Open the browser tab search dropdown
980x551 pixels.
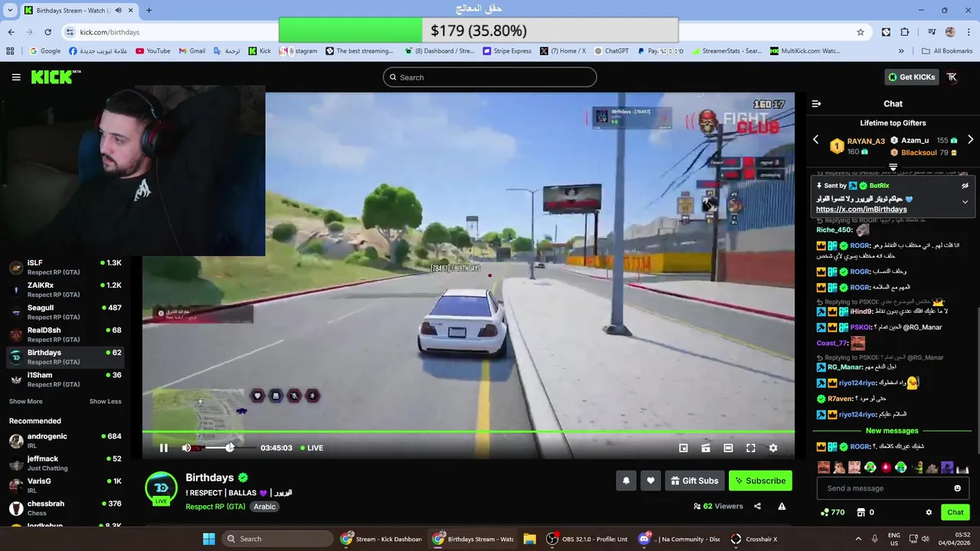10,10
